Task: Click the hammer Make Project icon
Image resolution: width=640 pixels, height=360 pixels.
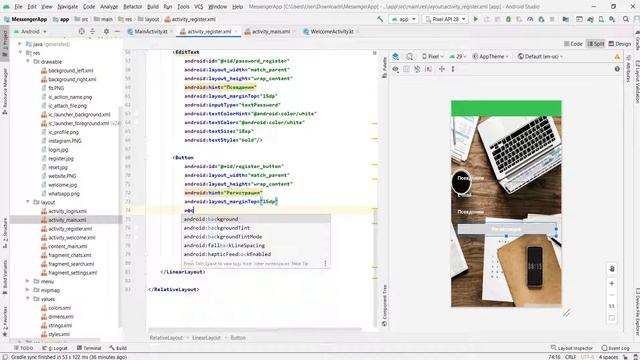Action: [x=380, y=19]
